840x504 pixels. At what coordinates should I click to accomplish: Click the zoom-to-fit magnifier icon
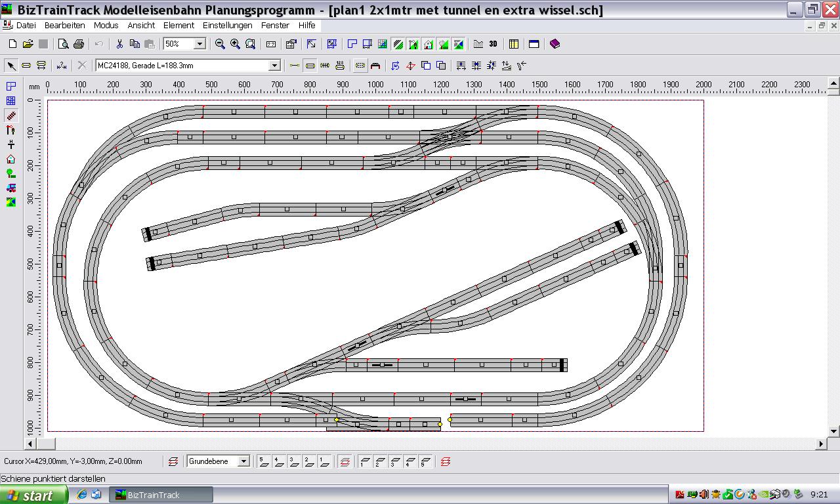point(250,44)
